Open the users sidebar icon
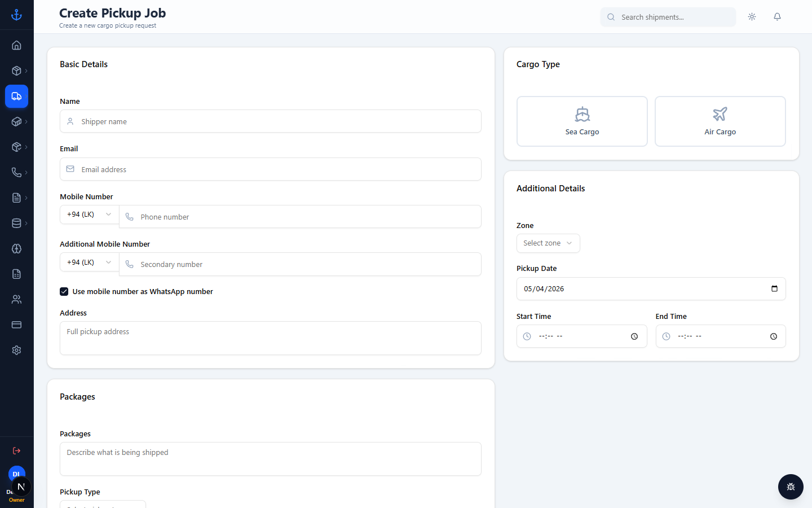 tap(16, 299)
